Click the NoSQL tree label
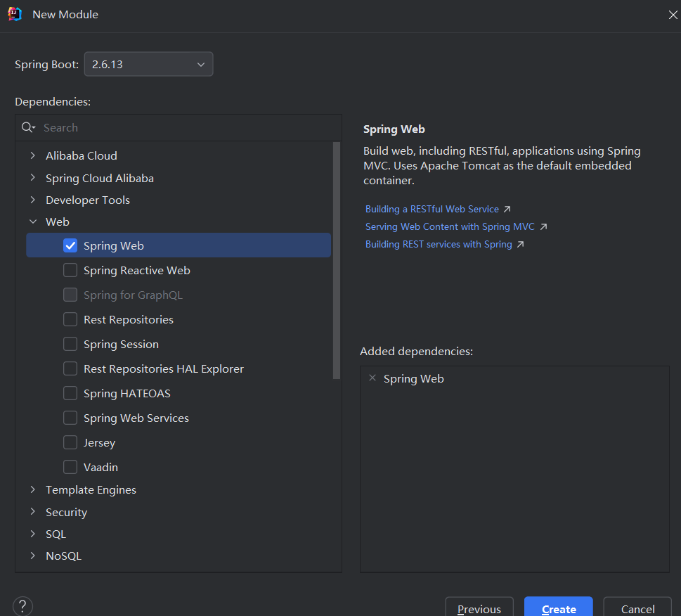 (x=63, y=556)
